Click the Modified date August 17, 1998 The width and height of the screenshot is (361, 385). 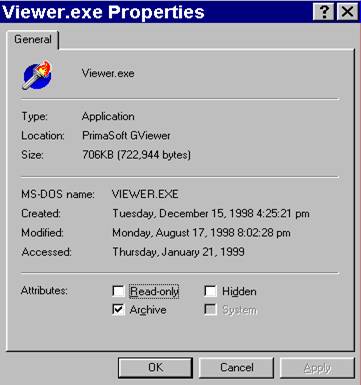[201, 233]
